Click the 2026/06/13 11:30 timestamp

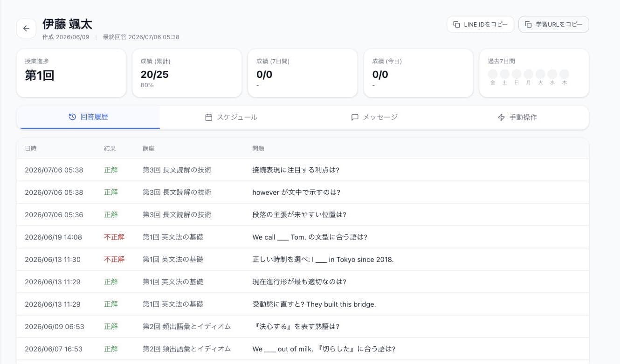[x=53, y=260]
